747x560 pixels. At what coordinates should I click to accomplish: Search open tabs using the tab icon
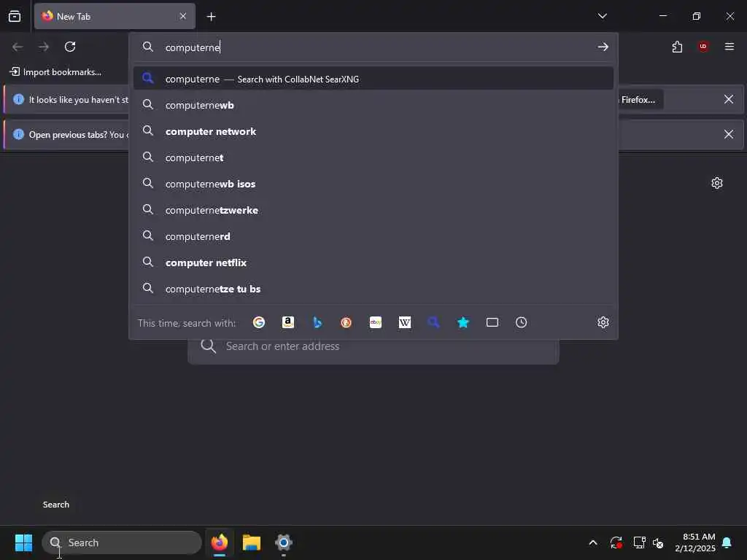point(492,322)
